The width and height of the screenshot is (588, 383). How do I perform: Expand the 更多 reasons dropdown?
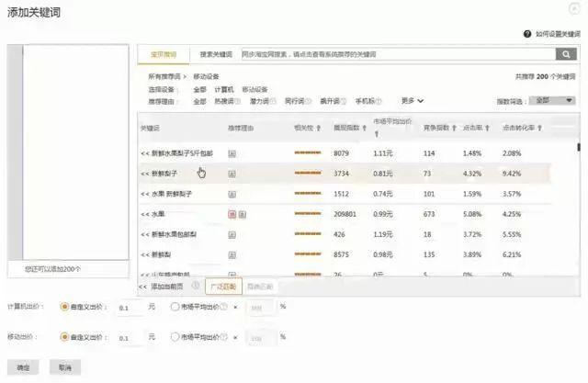click(x=413, y=101)
